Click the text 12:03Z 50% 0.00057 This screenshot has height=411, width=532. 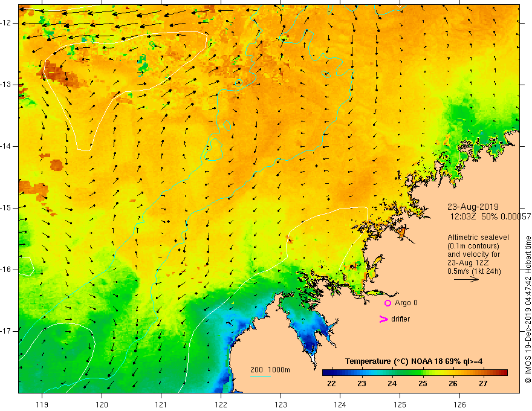click(491, 217)
